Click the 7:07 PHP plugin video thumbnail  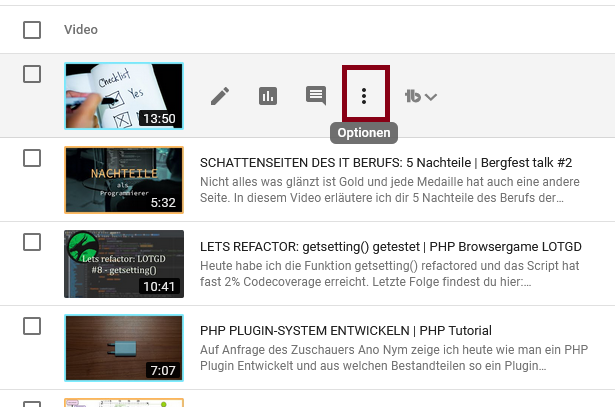(123, 348)
